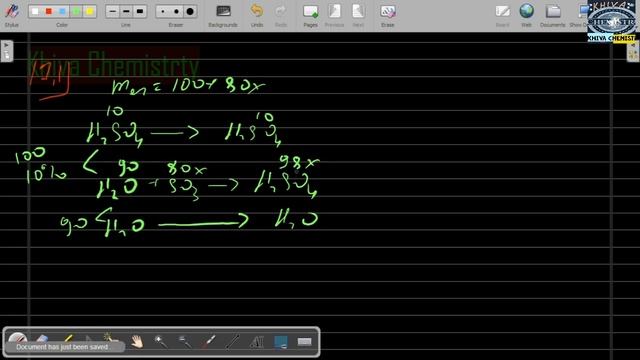Pick the yellow pen color
The height and width of the screenshot is (360, 640).
click(x=89, y=11)
